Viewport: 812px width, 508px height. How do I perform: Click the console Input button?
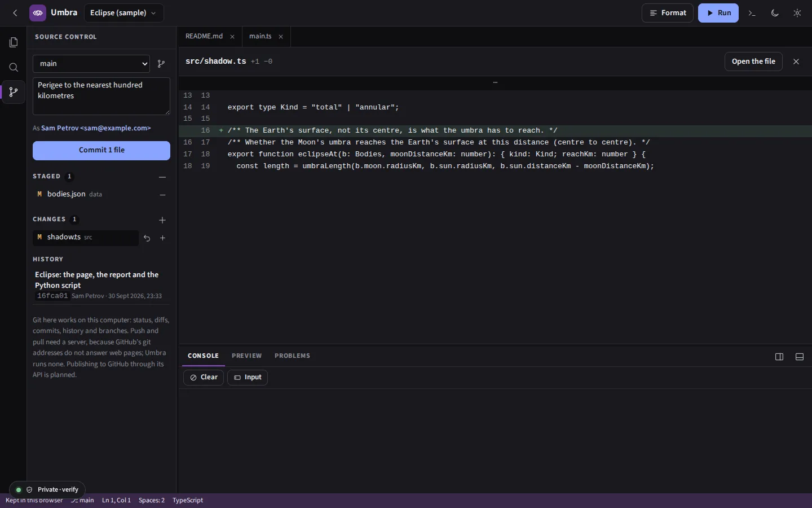coord(248,378)
